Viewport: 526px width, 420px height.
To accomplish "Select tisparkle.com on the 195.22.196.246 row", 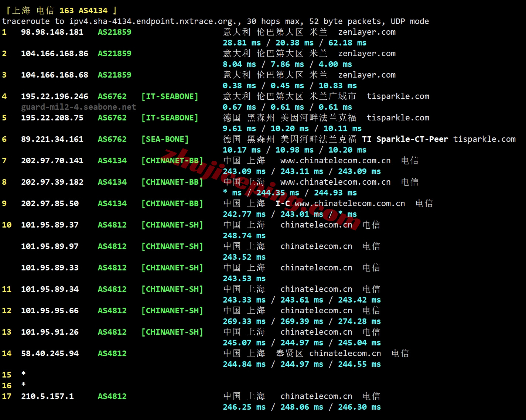I will coord(398,96).
